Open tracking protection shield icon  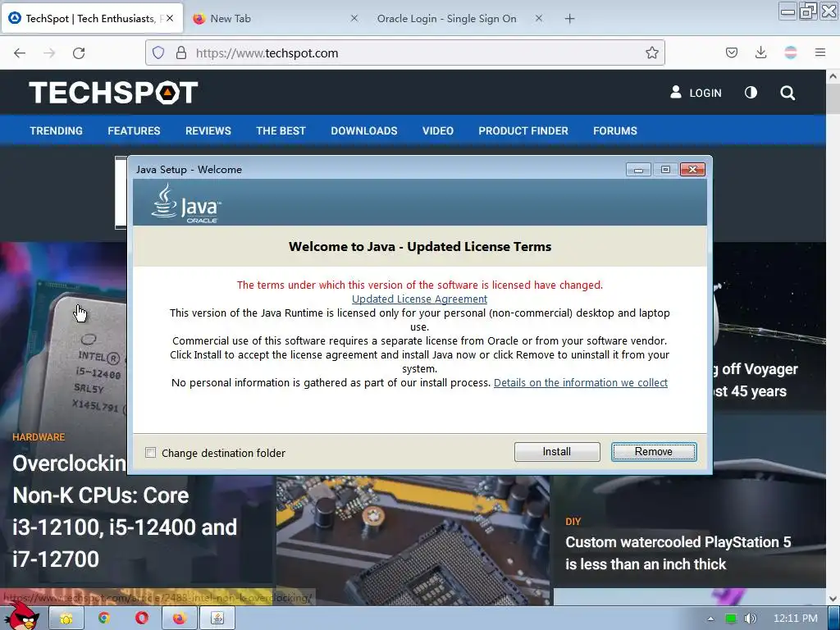pos(158,52)
